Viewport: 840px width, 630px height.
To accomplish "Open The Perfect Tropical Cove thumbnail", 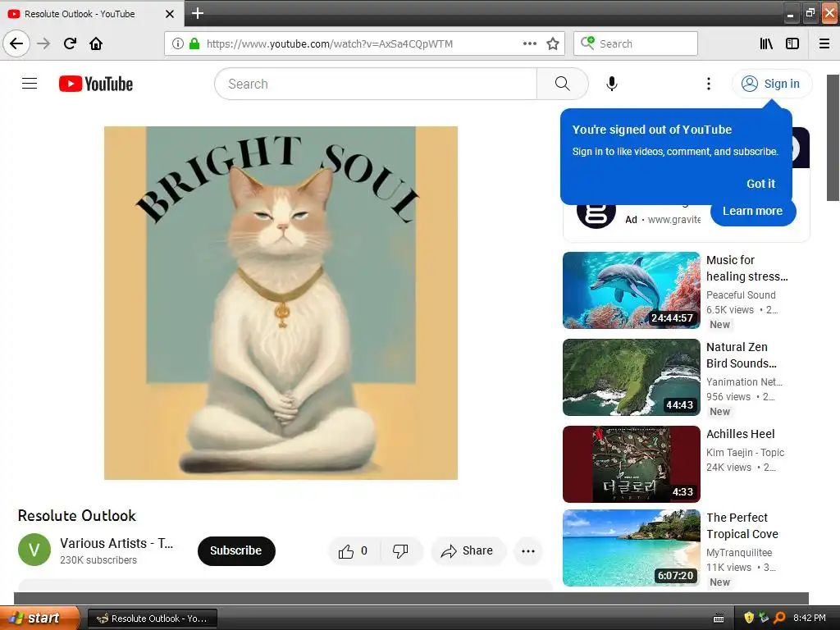I will point(631,547).
